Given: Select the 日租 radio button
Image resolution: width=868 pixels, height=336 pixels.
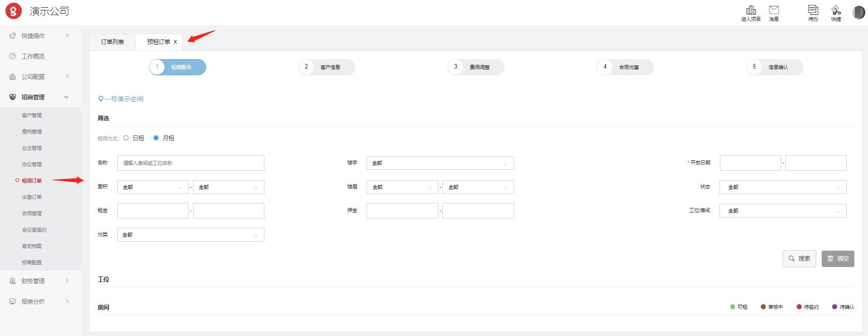Looking at the screenshot, I should pos(126,138).
